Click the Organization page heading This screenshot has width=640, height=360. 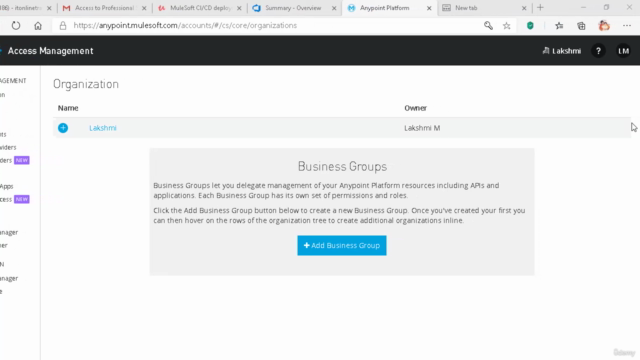(86, 84)
